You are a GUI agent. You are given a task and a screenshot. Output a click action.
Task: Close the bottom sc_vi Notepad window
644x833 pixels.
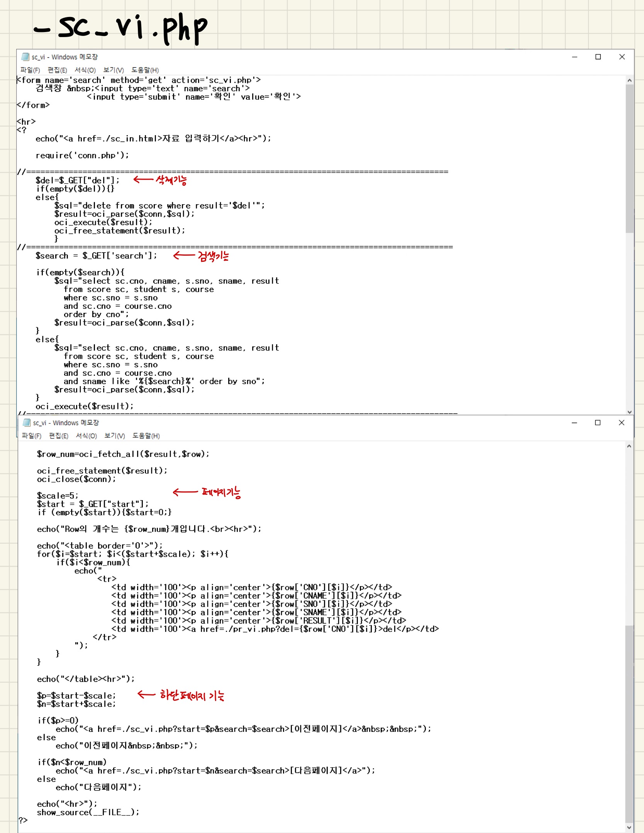click(x=622, y=422)
